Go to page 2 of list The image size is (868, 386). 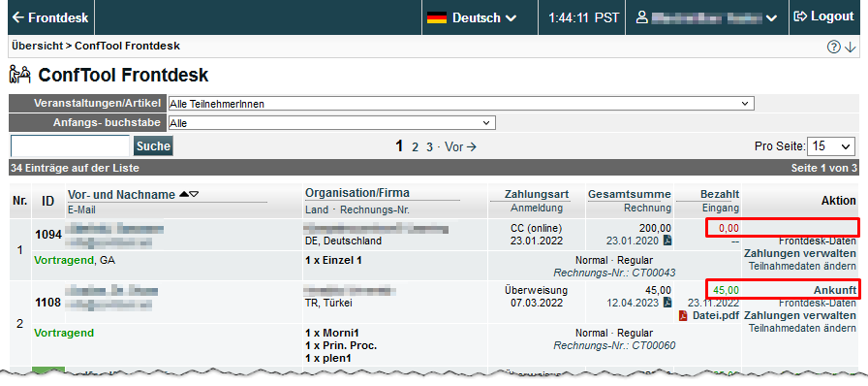(416, 147)
